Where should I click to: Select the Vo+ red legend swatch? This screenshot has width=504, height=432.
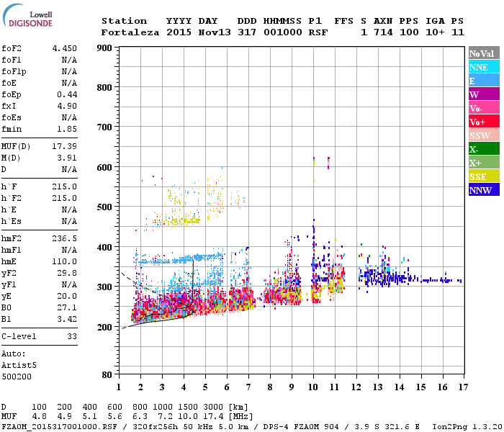click(484, 122)
